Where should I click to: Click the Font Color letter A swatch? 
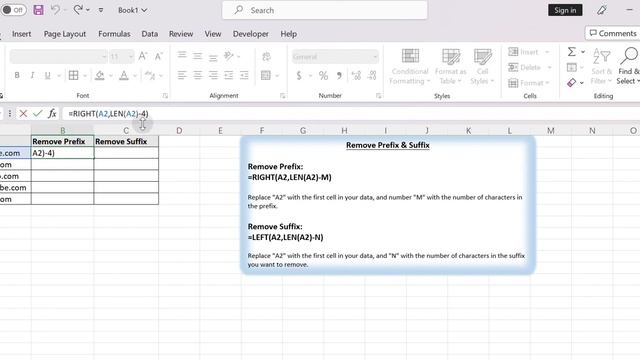(124, 75)
